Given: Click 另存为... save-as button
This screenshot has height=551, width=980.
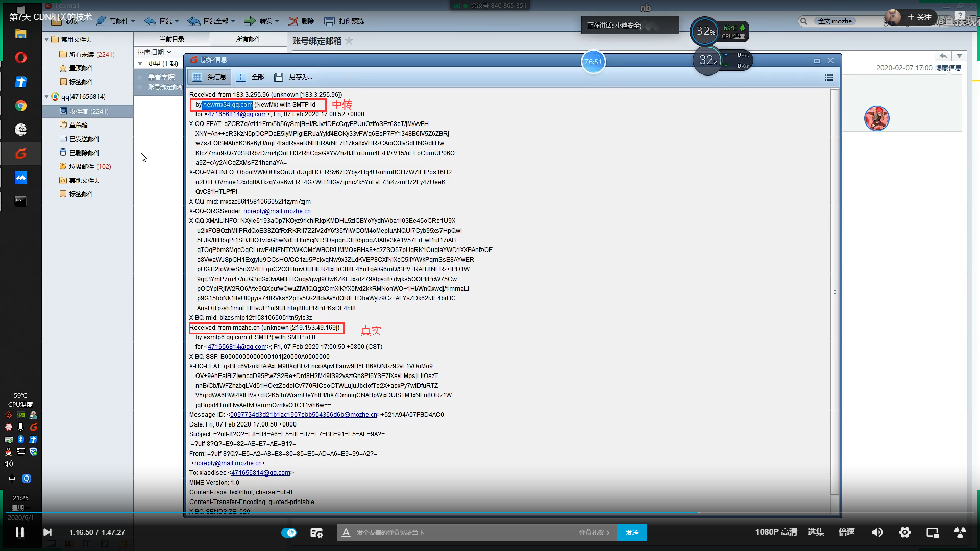Looking at the screenshot, I should tap(293, 77).
